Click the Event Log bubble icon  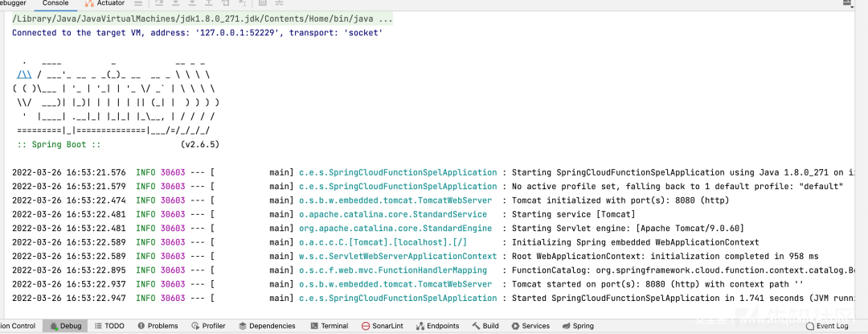click(x=810, y=326)
